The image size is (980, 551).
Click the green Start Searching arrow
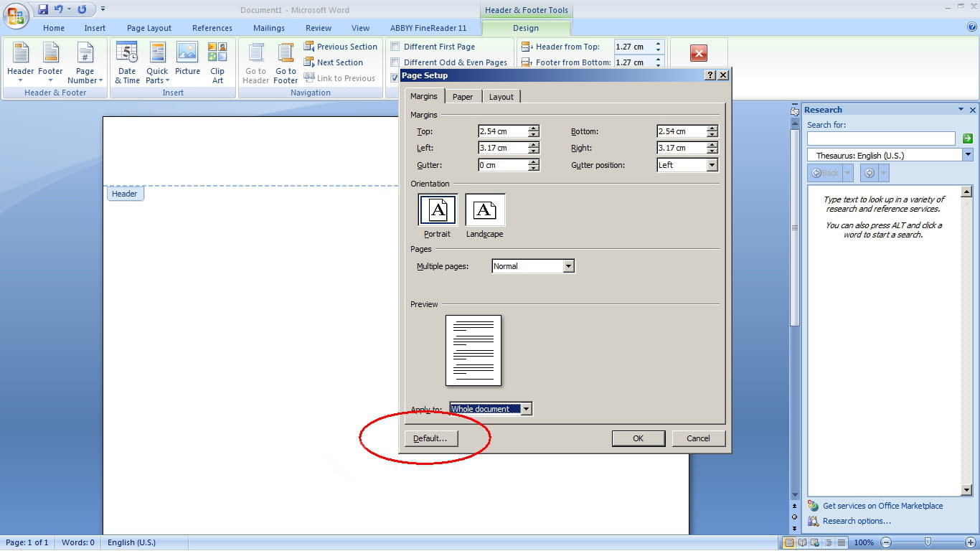click(967, 138)
